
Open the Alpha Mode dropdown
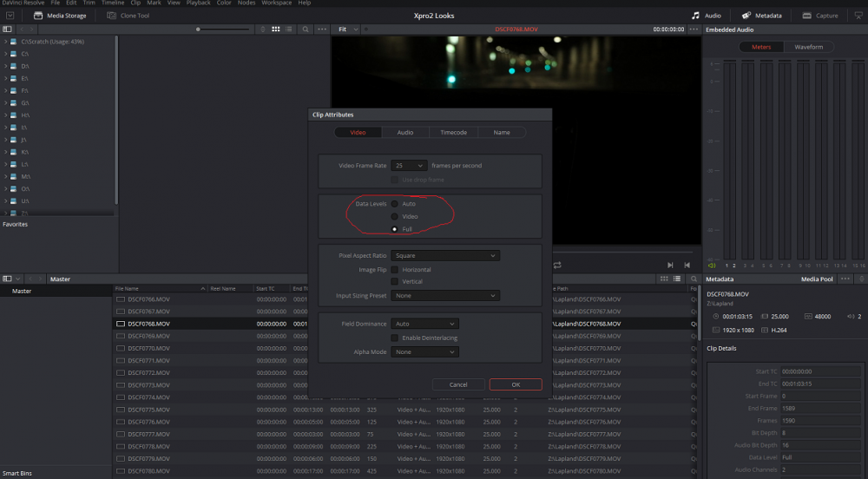pyautogui.click(x=425, y=352)
